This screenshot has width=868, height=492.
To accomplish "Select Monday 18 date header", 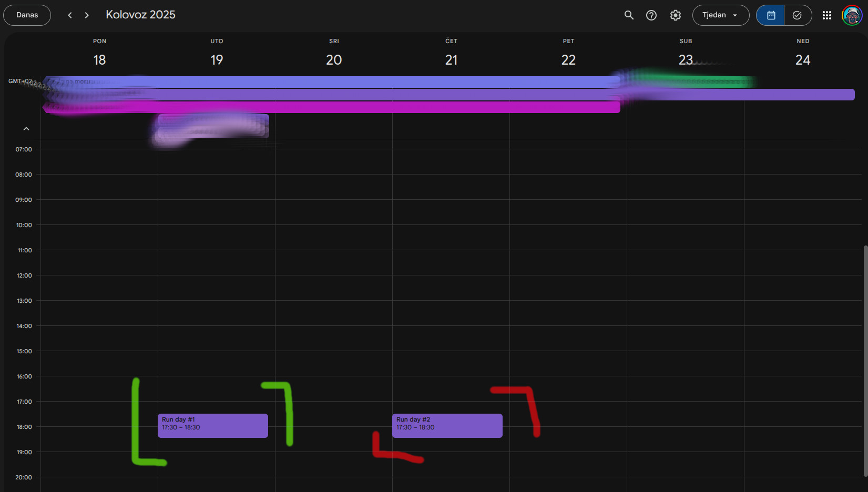I will [99, 60].
